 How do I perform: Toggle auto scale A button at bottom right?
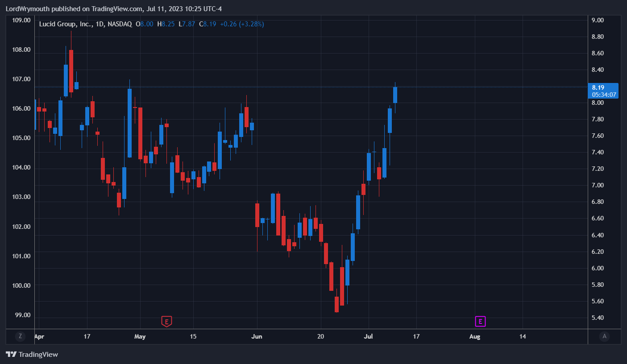coord(604,336)
